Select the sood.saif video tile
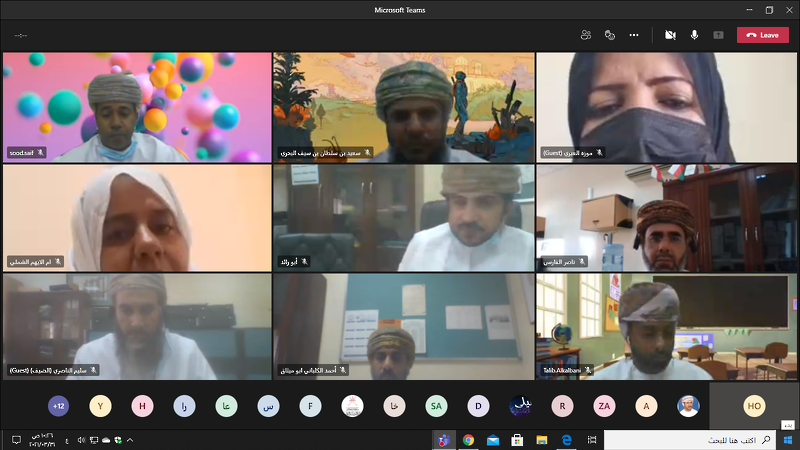 tap(137, 107)
